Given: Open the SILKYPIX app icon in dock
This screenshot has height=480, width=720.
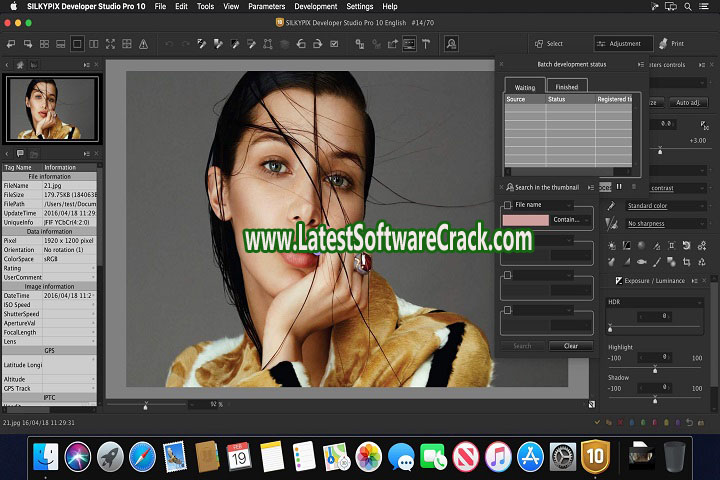Looking at the screenshot, I should point(596,457).
